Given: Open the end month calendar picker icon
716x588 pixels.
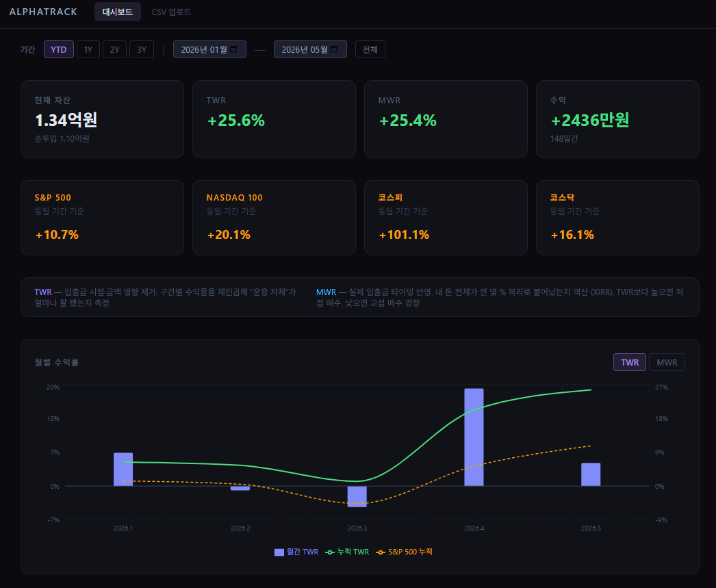Looking at the screenshot, I should pos(334,49).
